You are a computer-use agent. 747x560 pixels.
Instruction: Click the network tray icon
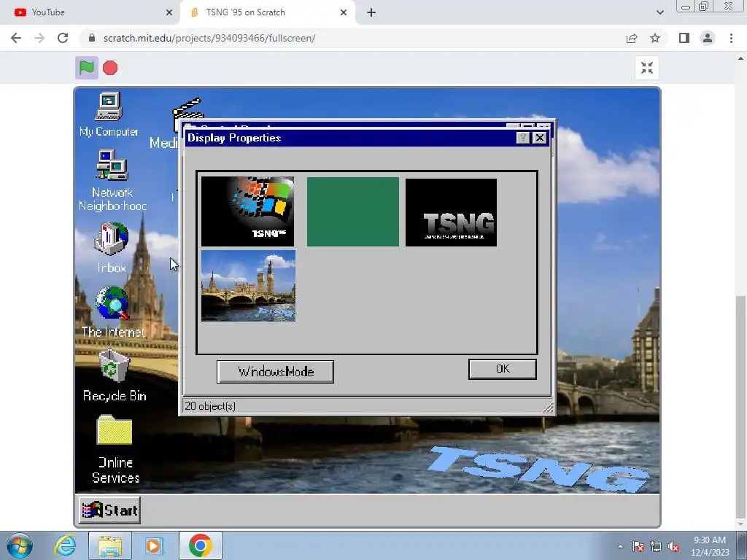[656, 546]
